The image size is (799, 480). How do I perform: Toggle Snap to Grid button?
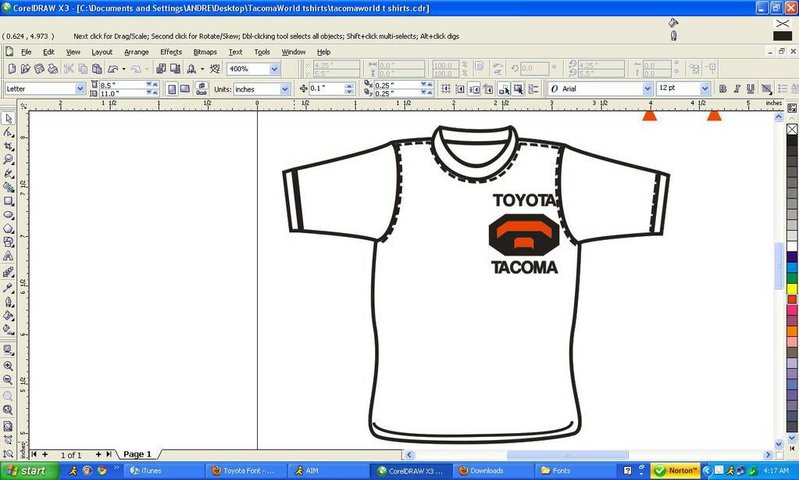(x=446, y=89)
